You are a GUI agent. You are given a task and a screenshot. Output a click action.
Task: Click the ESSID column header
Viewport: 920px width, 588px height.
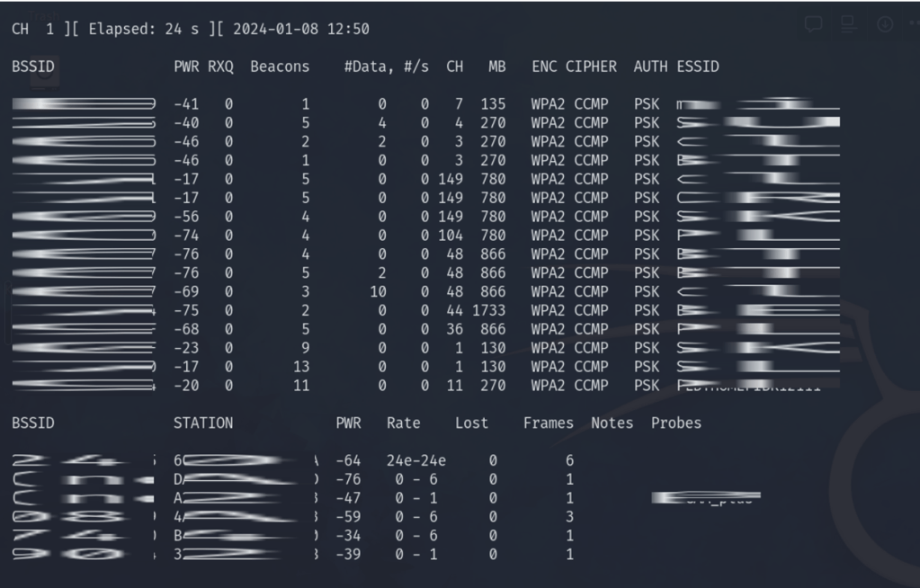click(x=698, y=67)
